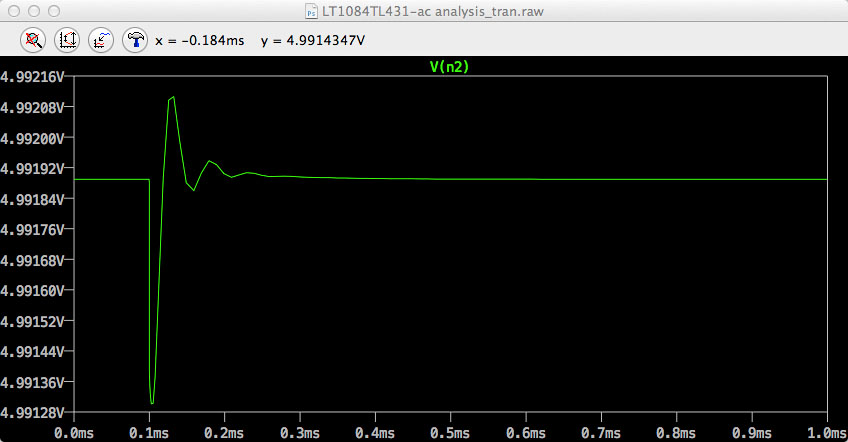Image resolution: width=848 pixels, height=442 pixels.
Task: Maximize the waveform window
Action: [x=54, y=11]
